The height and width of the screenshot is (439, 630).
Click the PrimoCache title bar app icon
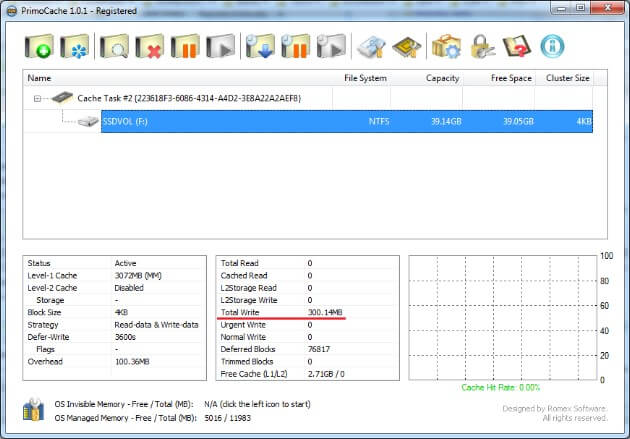12,11
